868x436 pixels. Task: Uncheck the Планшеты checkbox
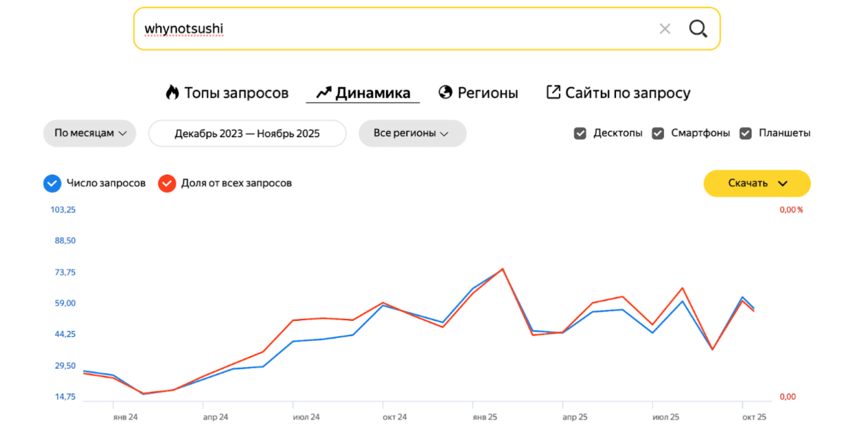coord(745,133)
